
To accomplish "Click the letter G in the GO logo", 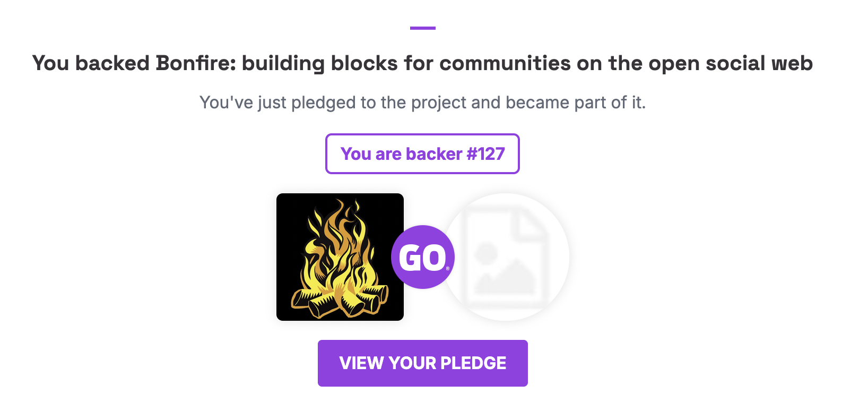I will coord(410,259).
